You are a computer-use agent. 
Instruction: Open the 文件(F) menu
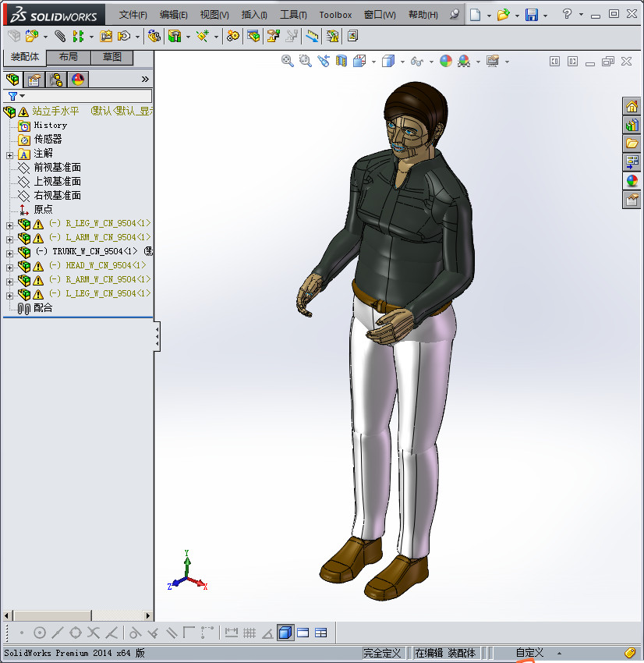pos(133,15)
